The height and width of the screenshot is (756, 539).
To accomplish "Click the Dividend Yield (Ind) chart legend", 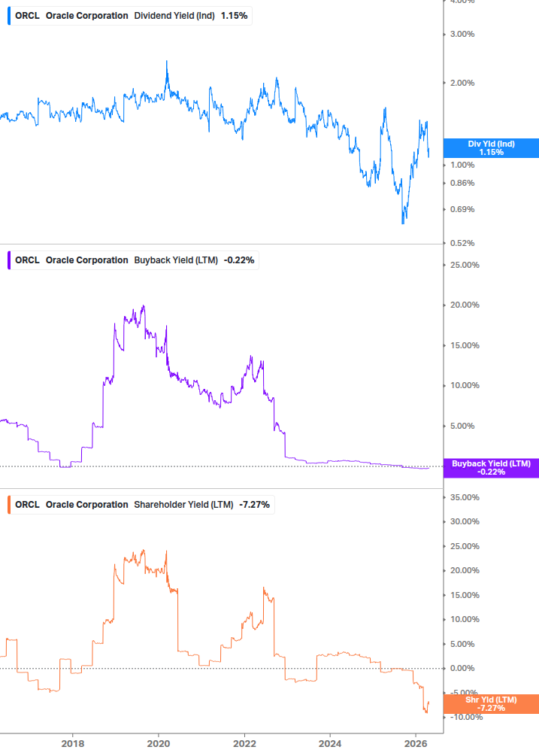I will tap(130, 16).
